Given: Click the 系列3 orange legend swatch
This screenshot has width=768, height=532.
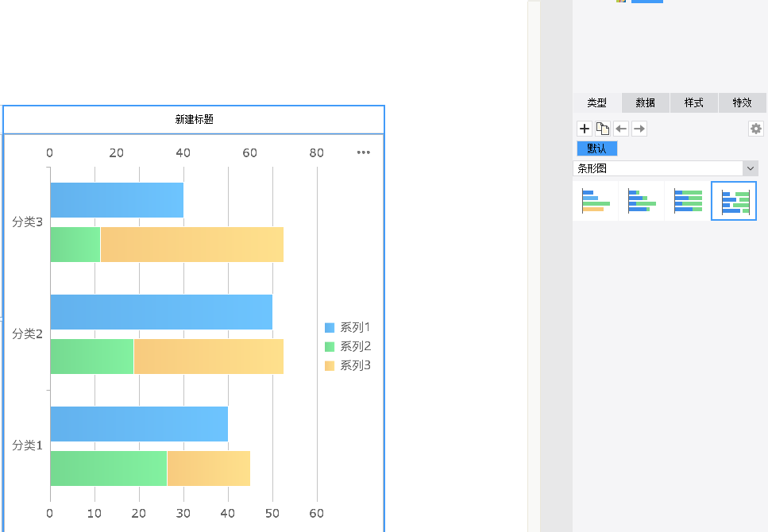Looking at the screenshot, I should coord(330,366).
